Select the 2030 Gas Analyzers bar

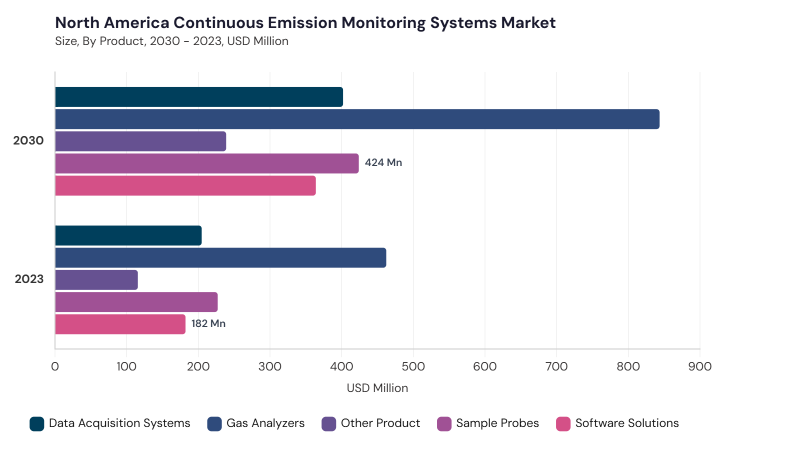[x=357, y=119]
